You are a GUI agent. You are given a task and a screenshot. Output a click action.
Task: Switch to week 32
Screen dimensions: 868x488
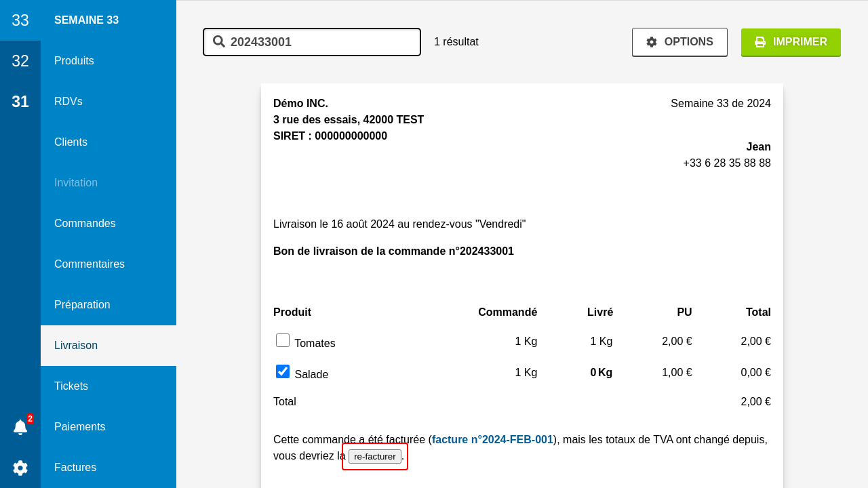click(x=20, y=61)
